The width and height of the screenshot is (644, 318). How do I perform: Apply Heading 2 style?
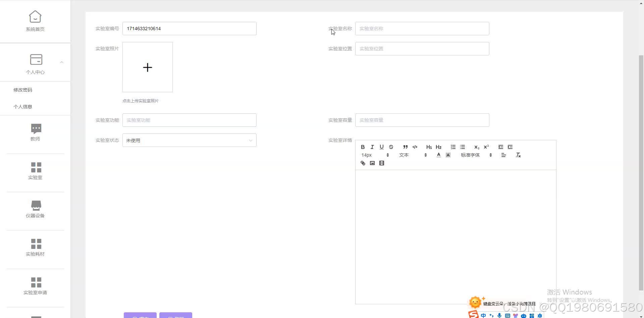click(x=438, y=147)
